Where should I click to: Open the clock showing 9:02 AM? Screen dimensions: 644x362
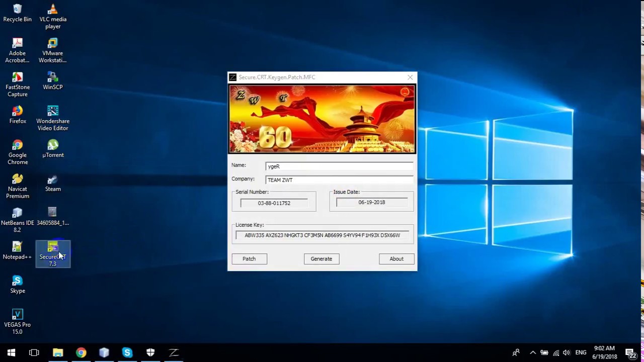[604, 352]
